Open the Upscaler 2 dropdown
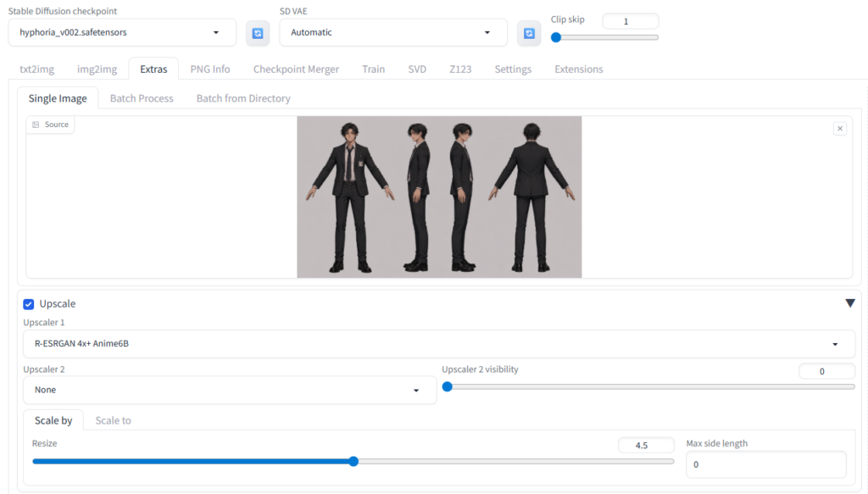868x494 pixels. click(229, 390)
